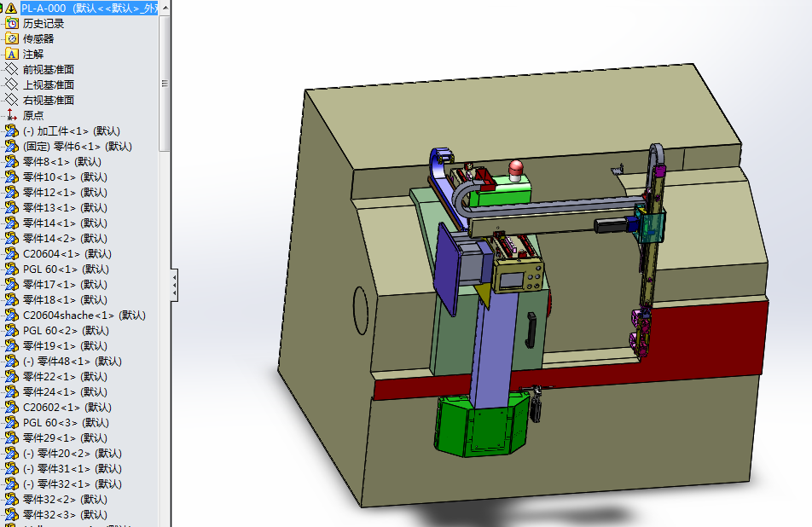Select 零件29<1> (默认) in the tree
812x527 pixels.
coord(65,438)
